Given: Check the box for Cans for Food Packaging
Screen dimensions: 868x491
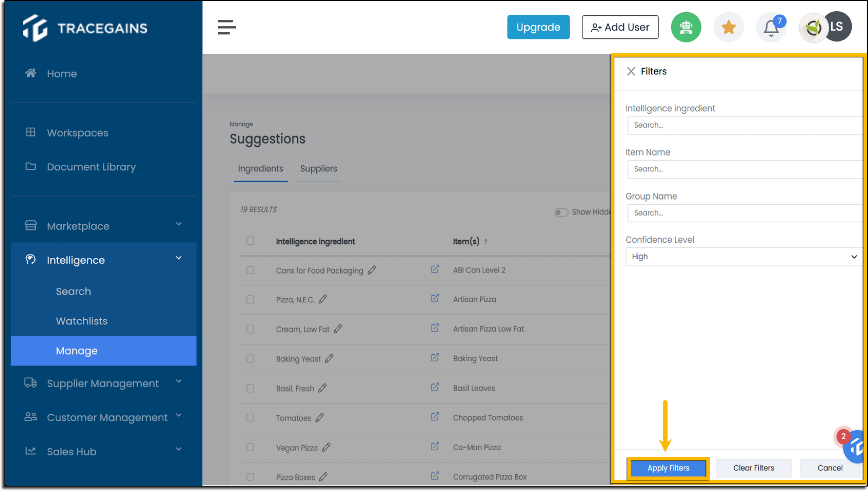Looking at the screenshot, I should coord(250,270).
